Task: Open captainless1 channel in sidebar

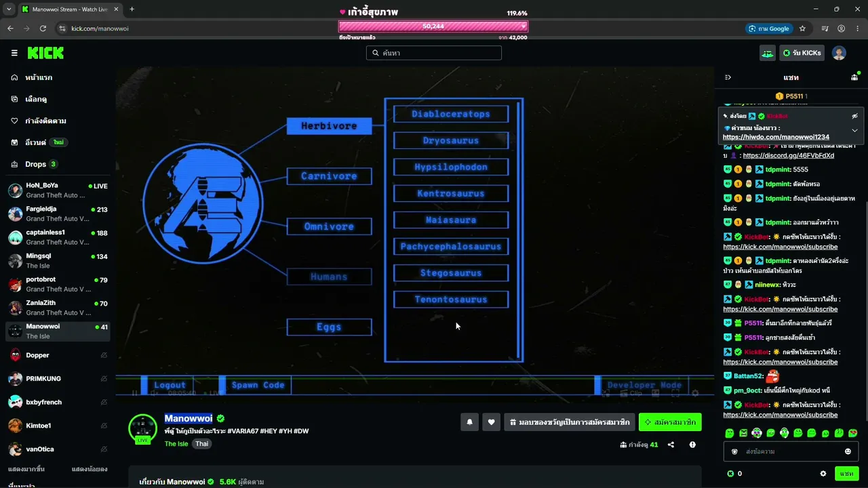Action: pyautogui.click(x=58, y=237)
